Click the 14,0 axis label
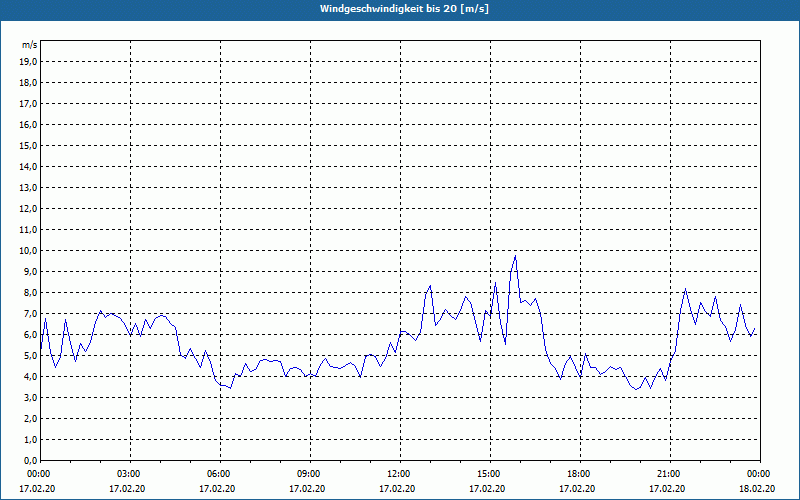 [x=29, y=166]
